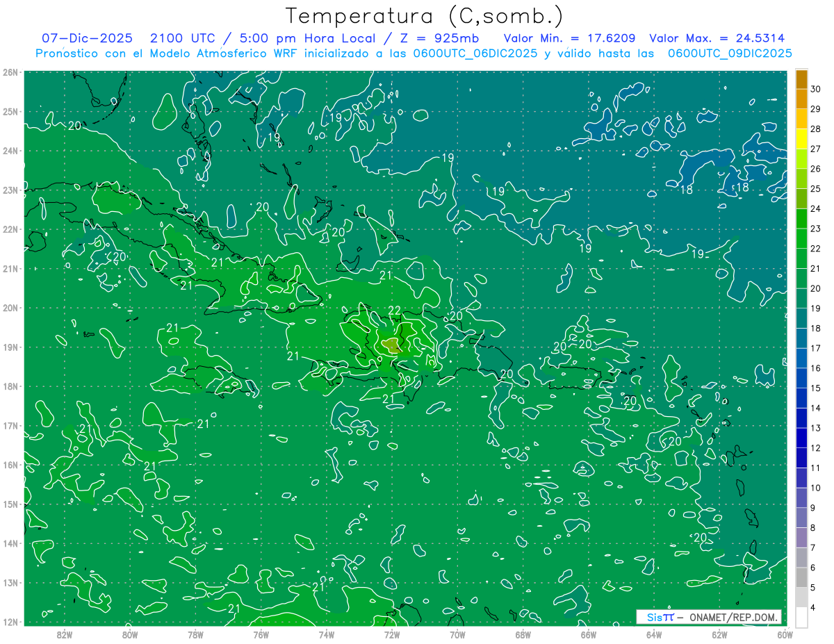Click the '80W' longitude label
The width and height of the screenshot is (834, 644).
(130, 634)
